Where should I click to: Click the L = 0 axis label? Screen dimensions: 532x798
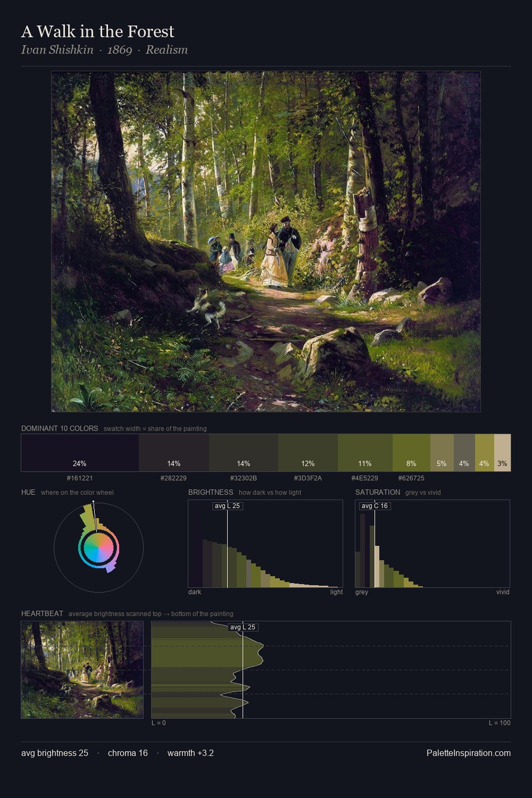click(x=159, y=723)
